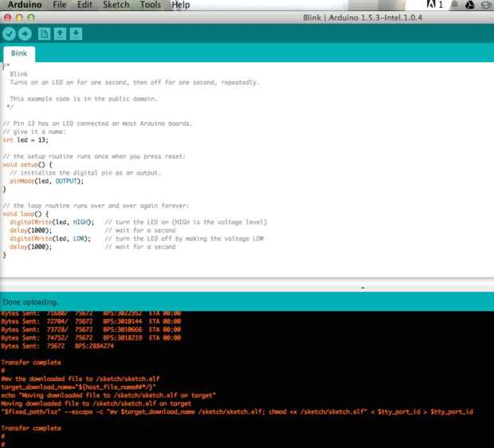Image resolution: width=494 pixels, height=448 pixels.
Task: Open the Tools menu
Action: 151,5
